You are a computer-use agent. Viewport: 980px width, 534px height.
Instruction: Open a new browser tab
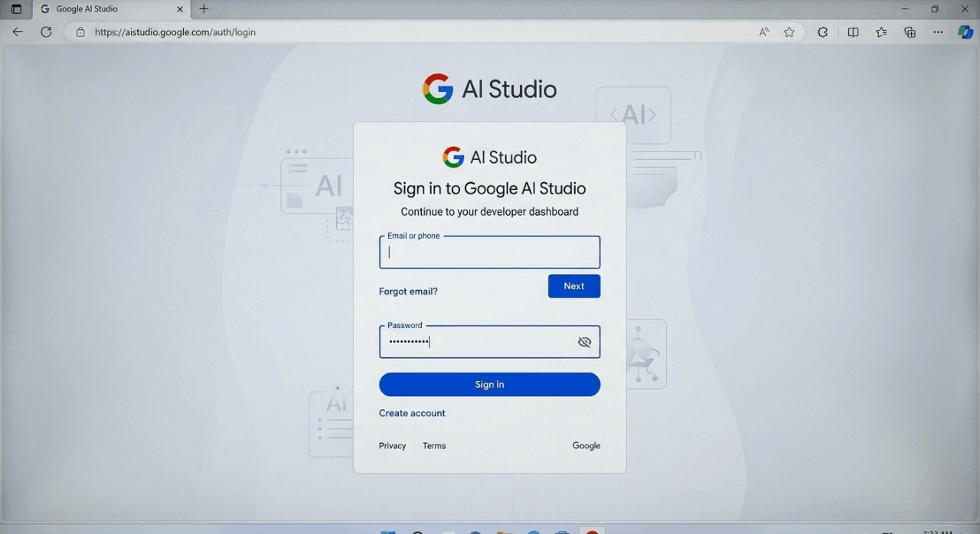point(204,9)
